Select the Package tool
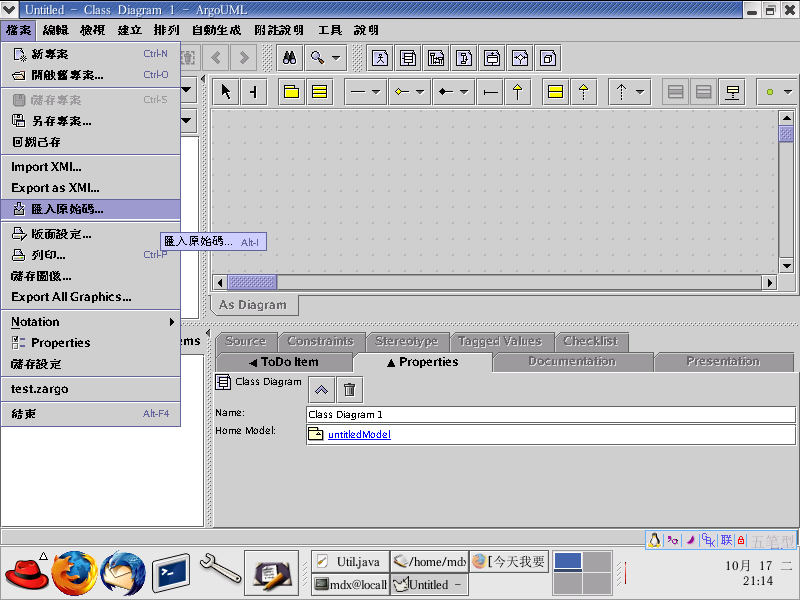800x600 pixels. tap(291, 92)
